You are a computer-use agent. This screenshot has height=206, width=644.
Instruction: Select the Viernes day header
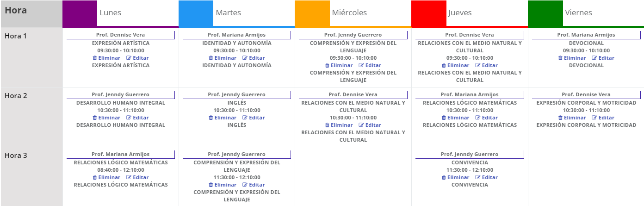578,13
